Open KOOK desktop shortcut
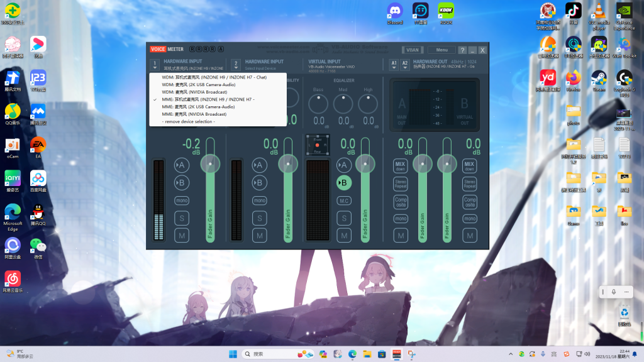The width and height of the screenshot is (644, 362). pos(446,14)
